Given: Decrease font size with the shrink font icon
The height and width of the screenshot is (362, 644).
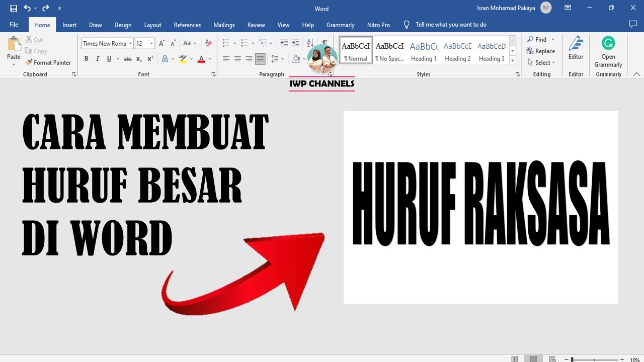Looking at the screenshot, I should pyautogui.click(x=173, y=43).
